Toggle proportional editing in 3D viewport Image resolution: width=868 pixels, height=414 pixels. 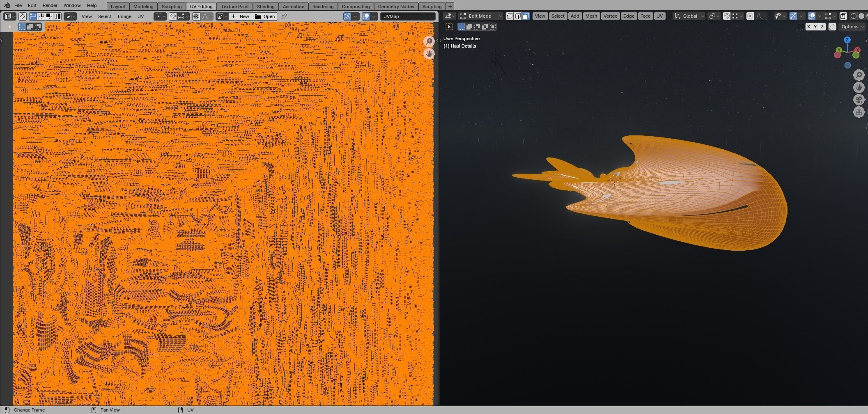[750, 16]
